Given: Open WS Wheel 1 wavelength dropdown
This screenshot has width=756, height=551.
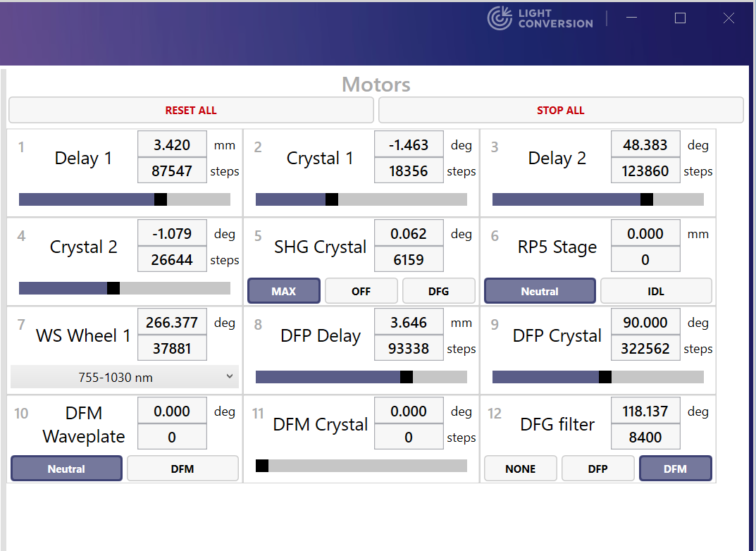Looking at the screenshot, I should click(125, 377).
